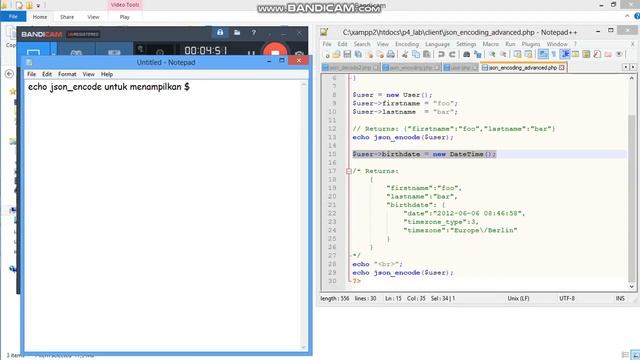Click Open file icon in Notepad++ toolbar
Screen dimensions: 640x360
coord(336,54)
